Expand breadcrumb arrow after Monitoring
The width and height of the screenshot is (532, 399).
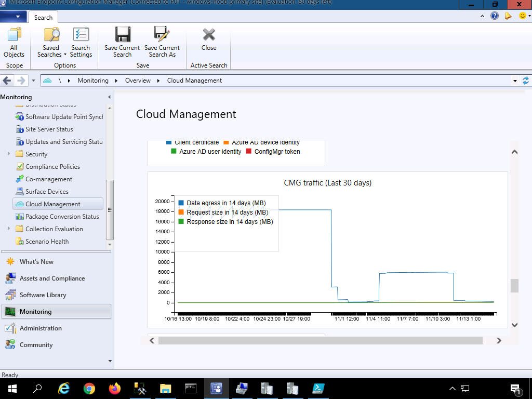pyautogui.click(x=116, y=81)
